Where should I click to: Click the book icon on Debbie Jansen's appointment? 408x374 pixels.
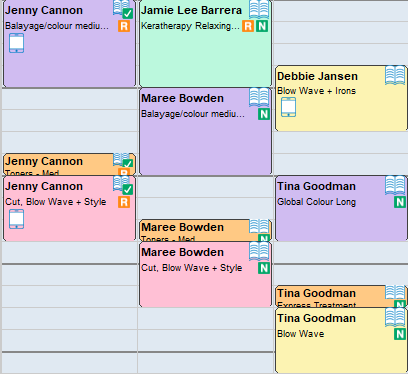click(x=395, y=75)
